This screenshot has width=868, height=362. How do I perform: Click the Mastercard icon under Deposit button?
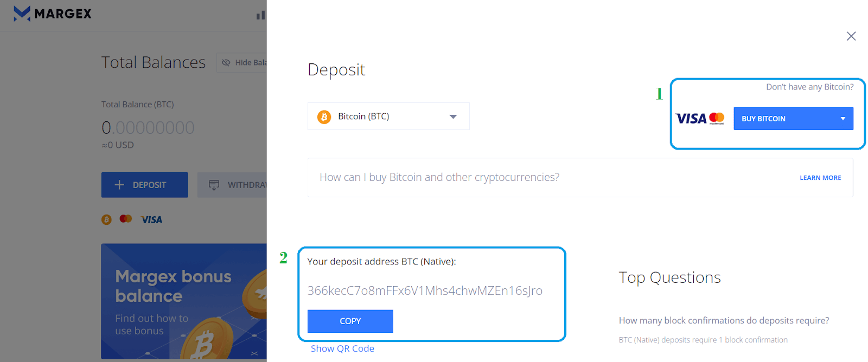coord(126,219)
